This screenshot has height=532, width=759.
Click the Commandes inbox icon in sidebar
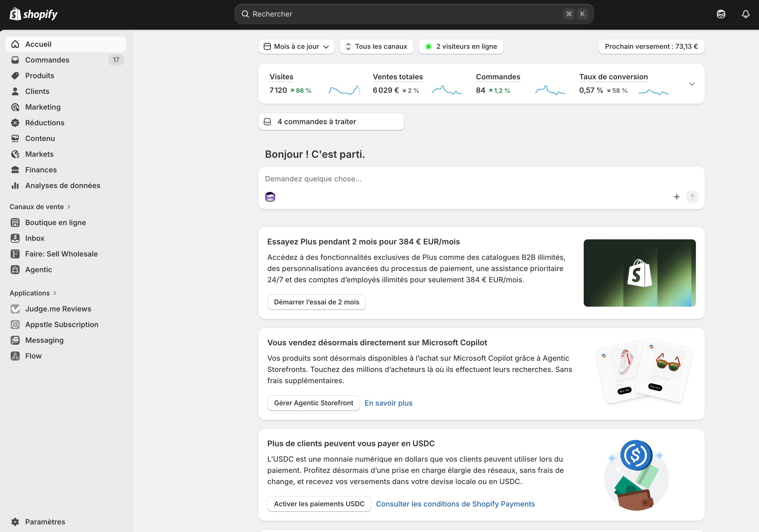tap(15, 60)
